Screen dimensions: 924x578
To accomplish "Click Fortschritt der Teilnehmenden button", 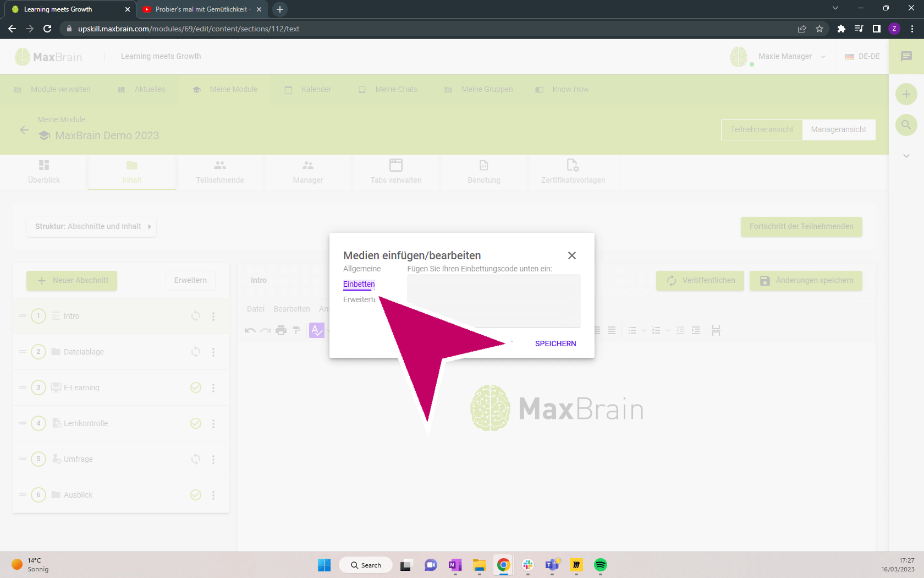I will [801, 226].
